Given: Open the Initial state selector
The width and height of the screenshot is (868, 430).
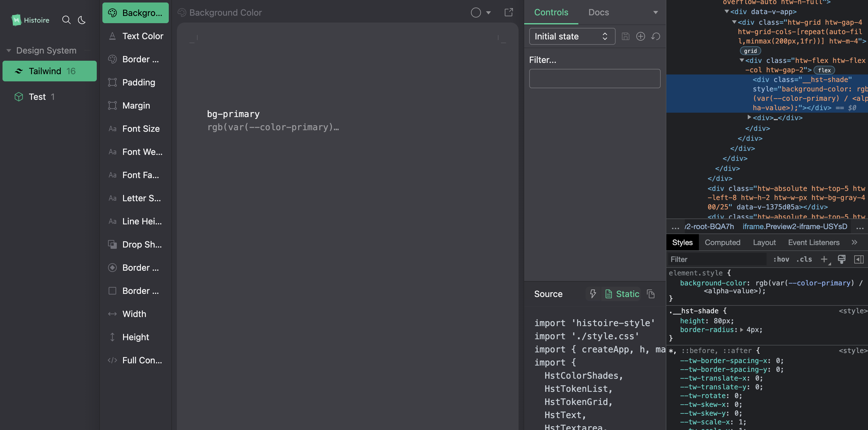Looking at the screenshot, I should tap(571, 36).
